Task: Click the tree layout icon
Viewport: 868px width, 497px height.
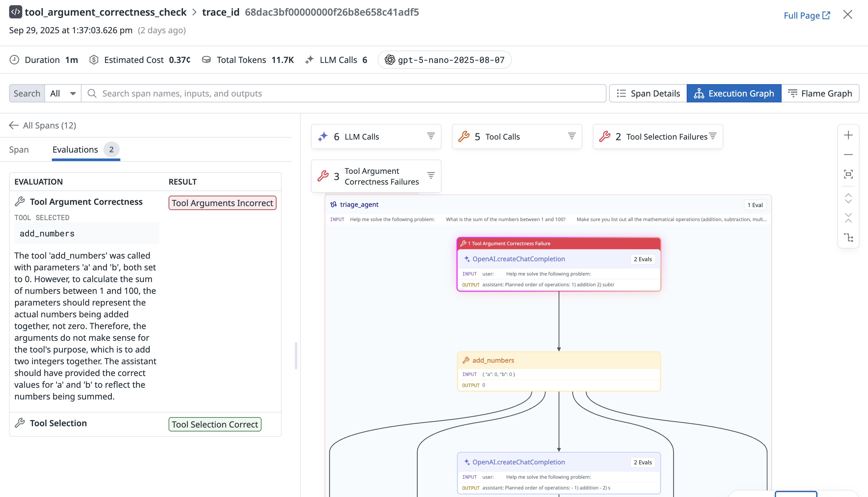Action: click(848, 238)
